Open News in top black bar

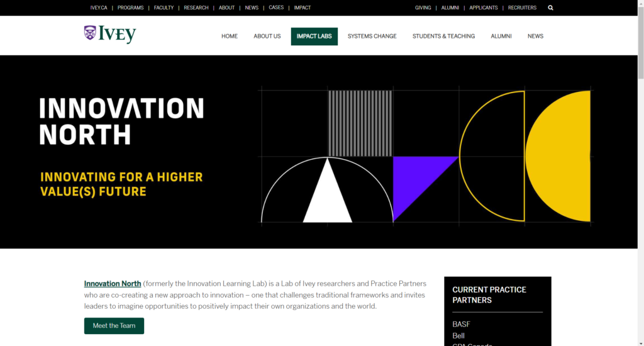(252, 8)
